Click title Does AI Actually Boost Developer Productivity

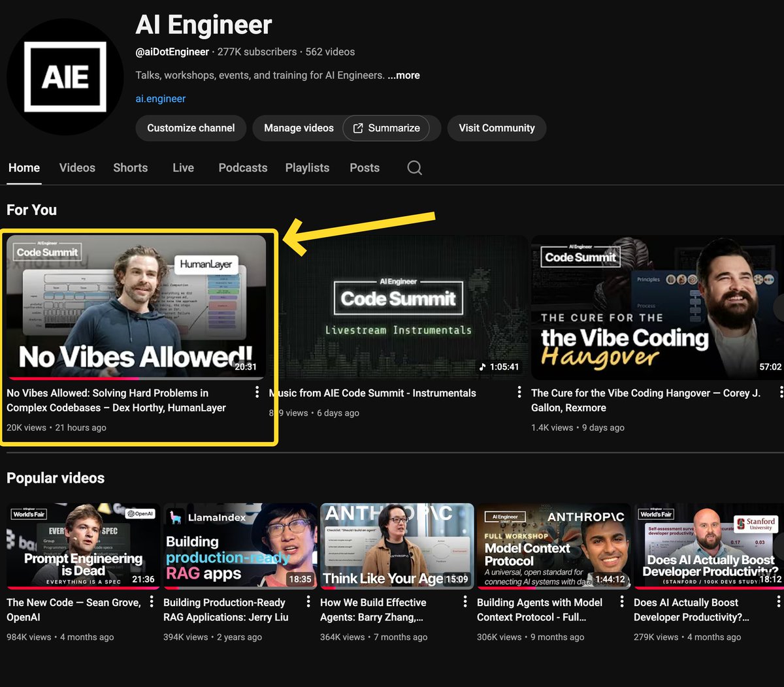691,609
